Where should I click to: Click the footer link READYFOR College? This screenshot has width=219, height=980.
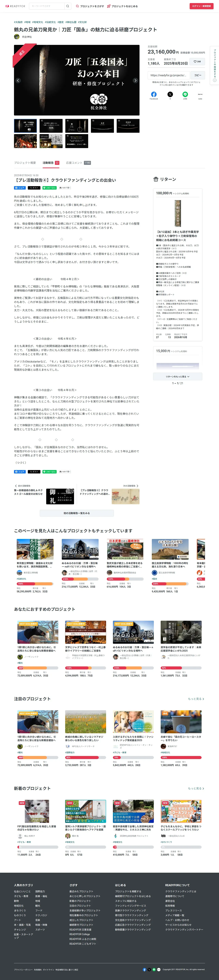tap(79, 934)
